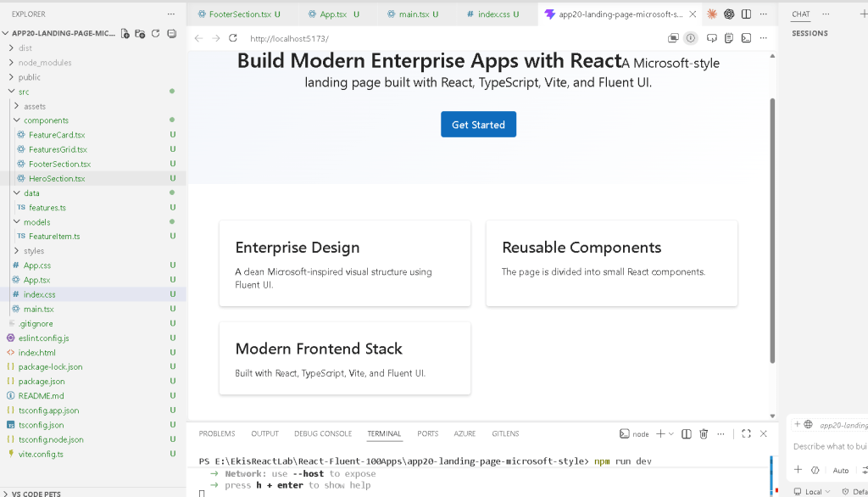Collapse all folders in Explorer header
Screen dimensions: 868x497
pos(172,34)
